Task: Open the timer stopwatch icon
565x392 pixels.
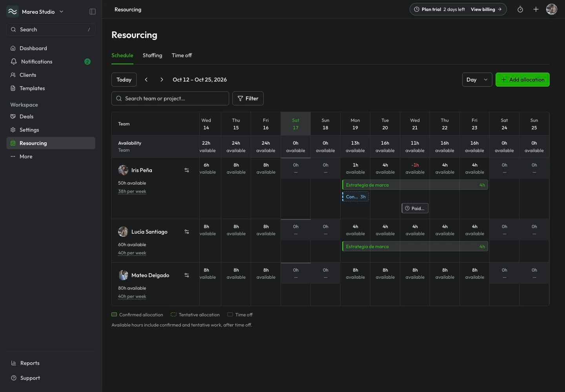Action: 520,9
